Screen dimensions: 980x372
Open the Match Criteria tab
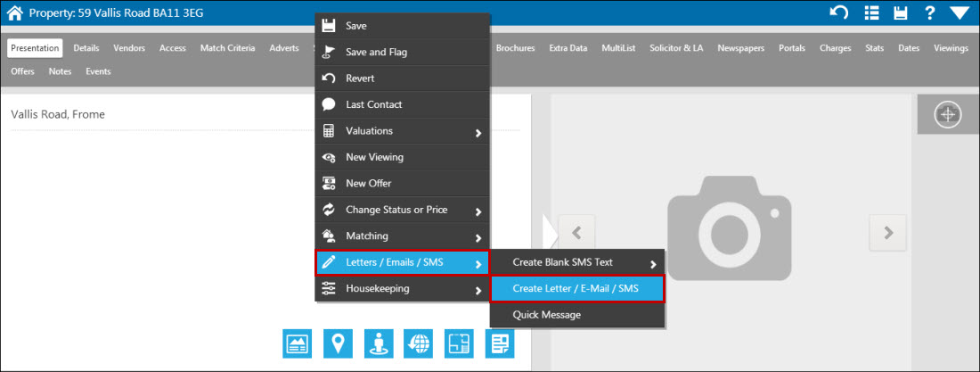227,48
